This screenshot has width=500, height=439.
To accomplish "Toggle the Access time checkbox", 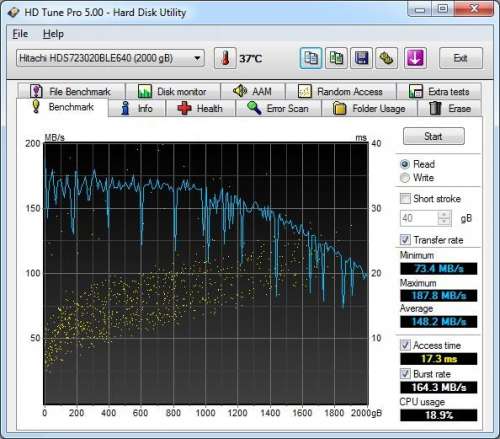I will [x=405, y=345].
